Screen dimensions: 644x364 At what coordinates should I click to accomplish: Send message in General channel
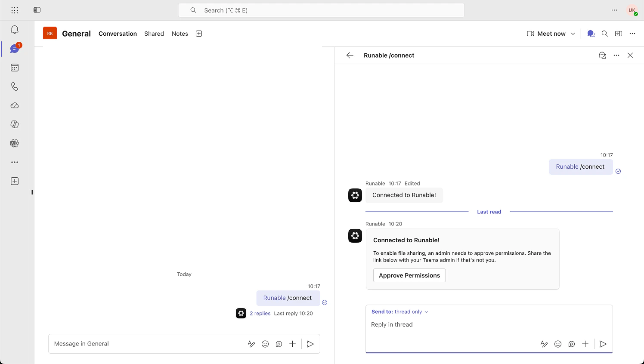pyautogui.click(x=310, y=344)
